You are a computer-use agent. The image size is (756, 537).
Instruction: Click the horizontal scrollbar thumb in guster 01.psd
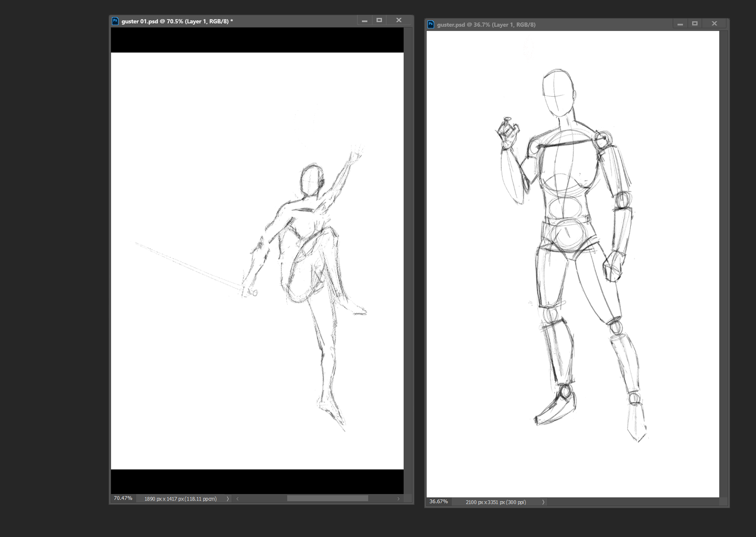tap(327, 499)
